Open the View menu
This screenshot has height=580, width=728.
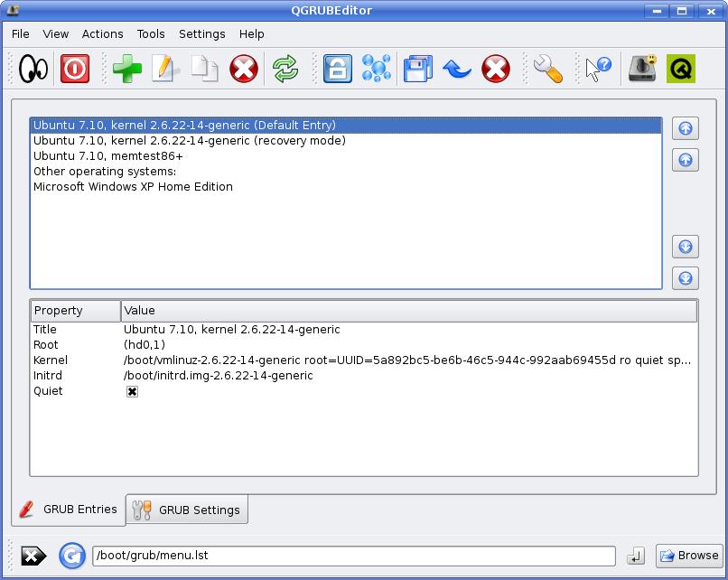click(x=56, y=34)
